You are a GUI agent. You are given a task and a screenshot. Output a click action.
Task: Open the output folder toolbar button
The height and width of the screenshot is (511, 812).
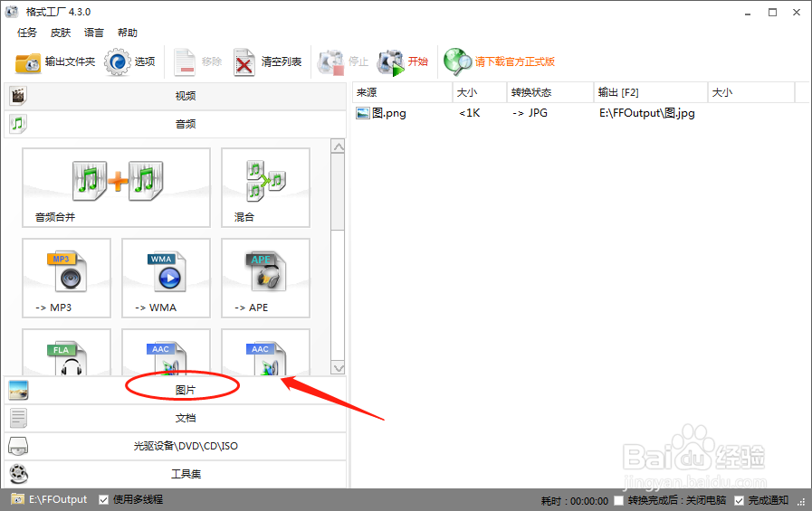coord(55,62)
